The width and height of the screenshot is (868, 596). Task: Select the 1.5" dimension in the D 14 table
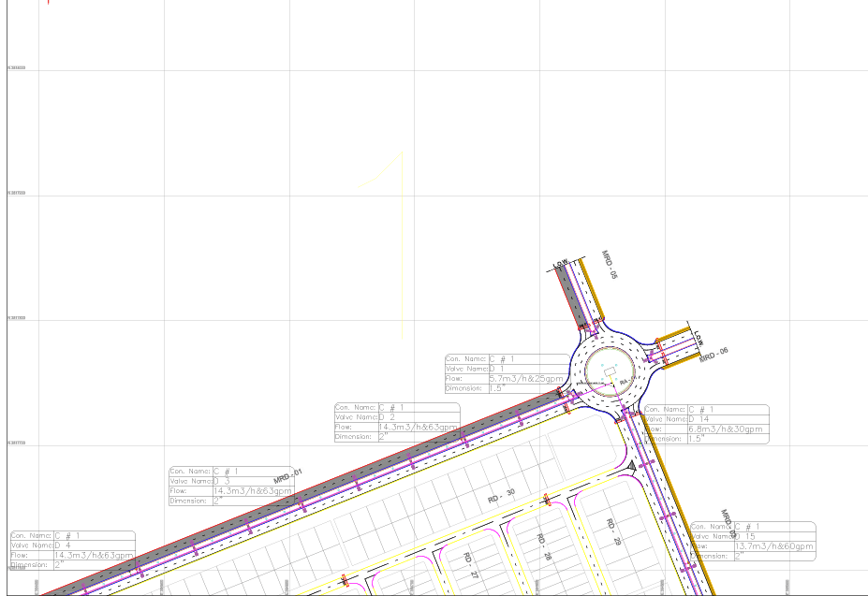pyautogui.click(x=697, y=438)
